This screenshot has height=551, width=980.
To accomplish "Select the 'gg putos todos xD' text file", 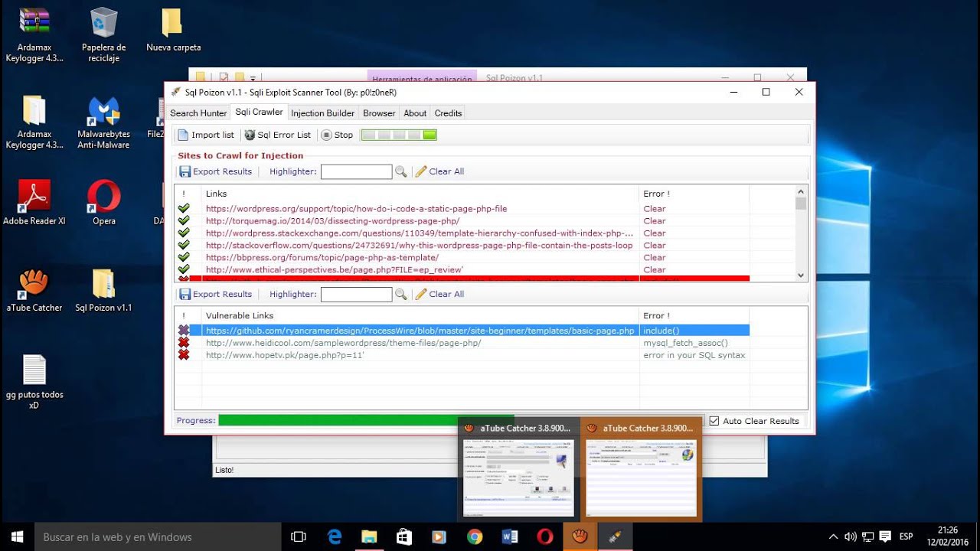I will point(34,383).
